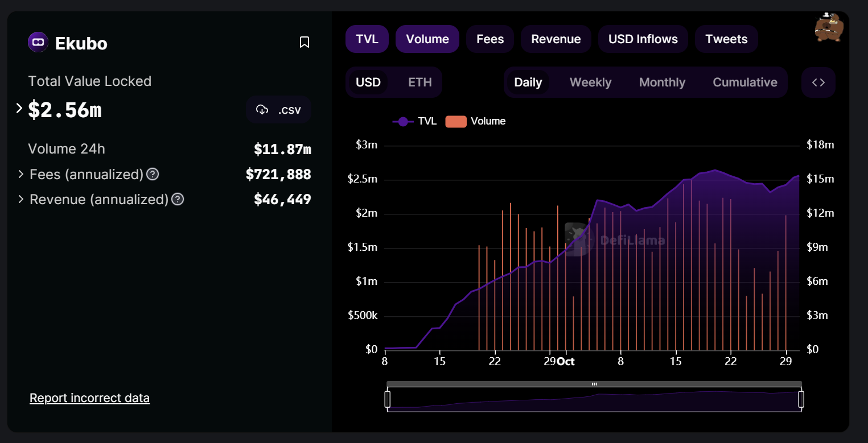The image size is (868, 443).
Task: Click the $18m right axis label
Action: [x=820, y=145]
